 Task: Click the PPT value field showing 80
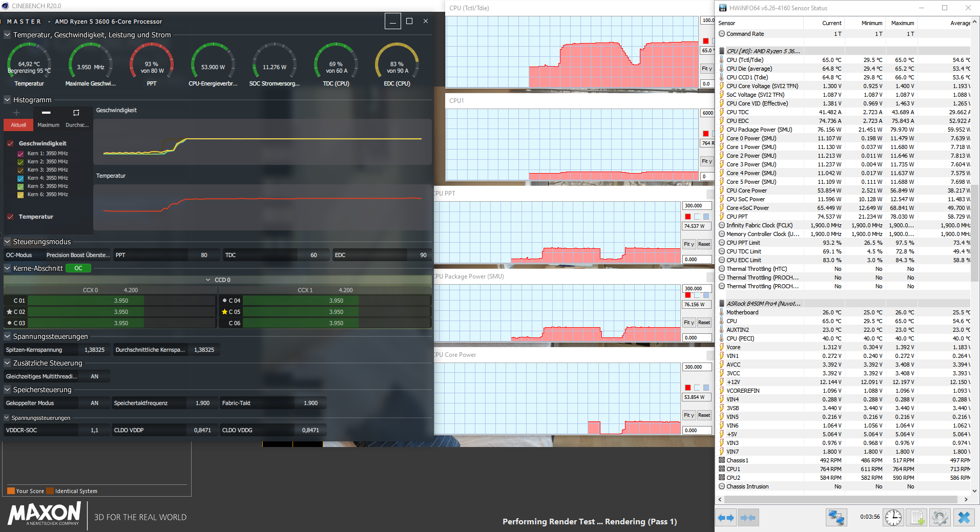(204, 255)
